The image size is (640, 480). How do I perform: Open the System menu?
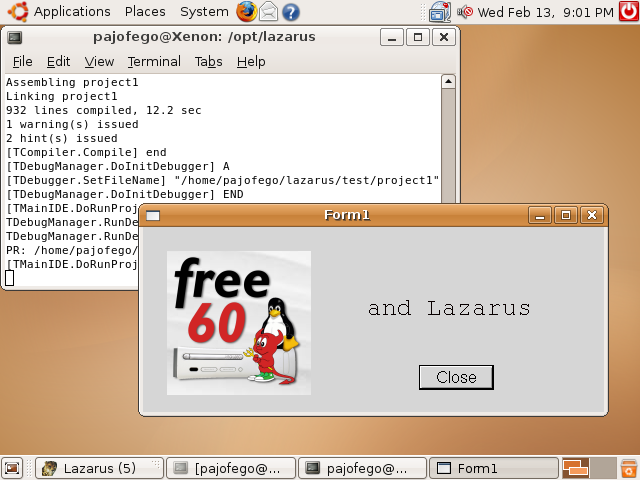[x=204, y=12]
